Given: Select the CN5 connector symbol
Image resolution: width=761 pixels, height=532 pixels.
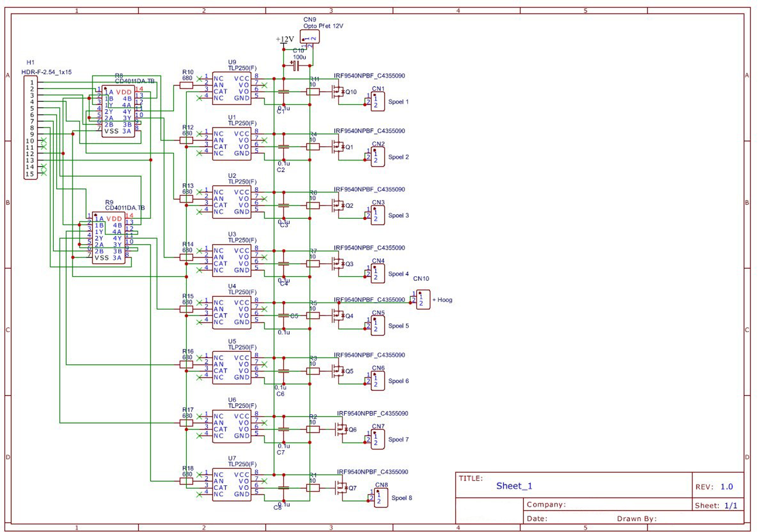Looking at the screenshot, I should (378, 325).
